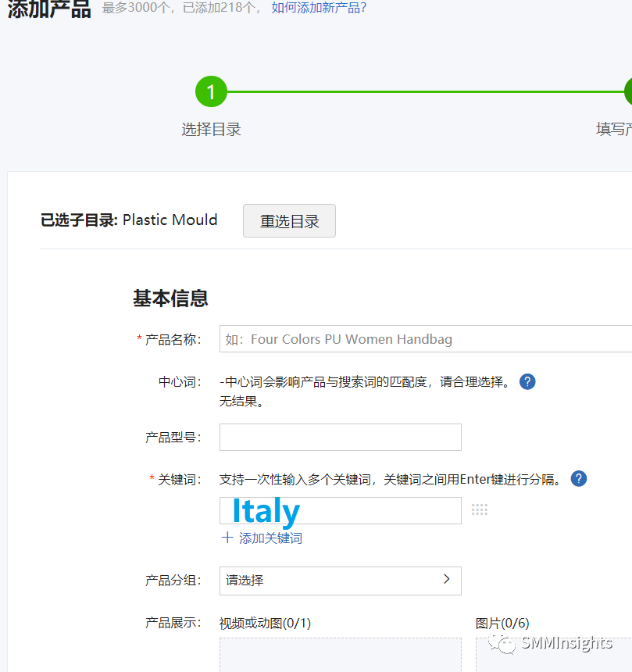Image resolution: width=632 pixels, height=672 pixels.
Task: Select the green step 1 circle
Action: coord(211,92)
